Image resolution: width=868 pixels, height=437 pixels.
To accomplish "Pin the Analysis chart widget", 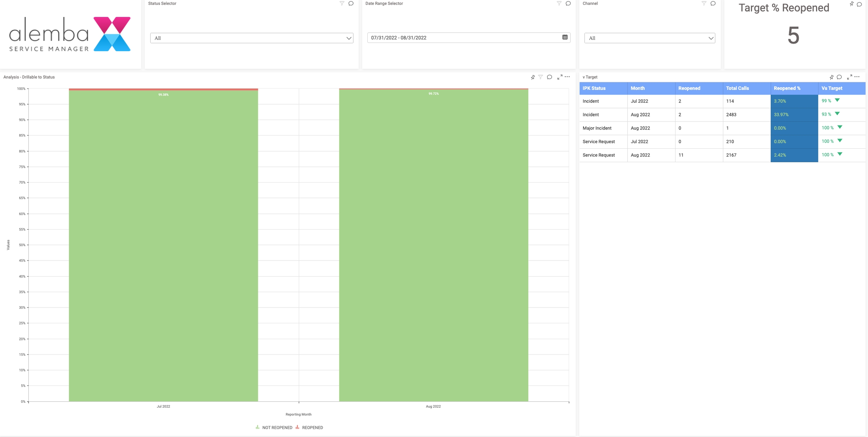I will [533, 77].
